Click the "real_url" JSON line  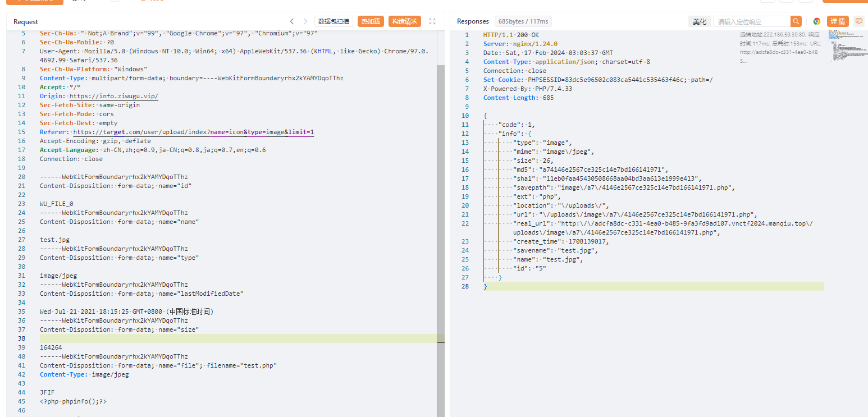pos(663,227)
